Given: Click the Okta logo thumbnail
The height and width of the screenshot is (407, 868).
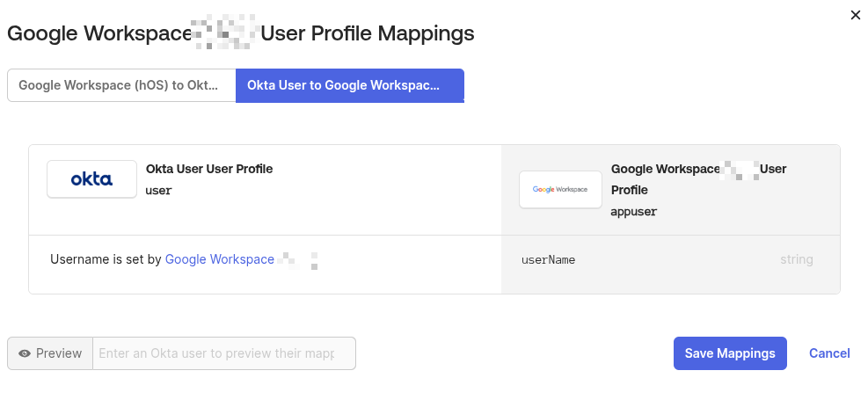Looking at the screenshot, I should 91,179.
